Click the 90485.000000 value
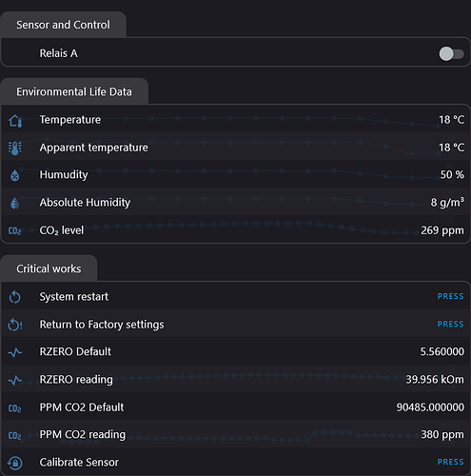The image size is (471, 476). [x=430, y=407]
